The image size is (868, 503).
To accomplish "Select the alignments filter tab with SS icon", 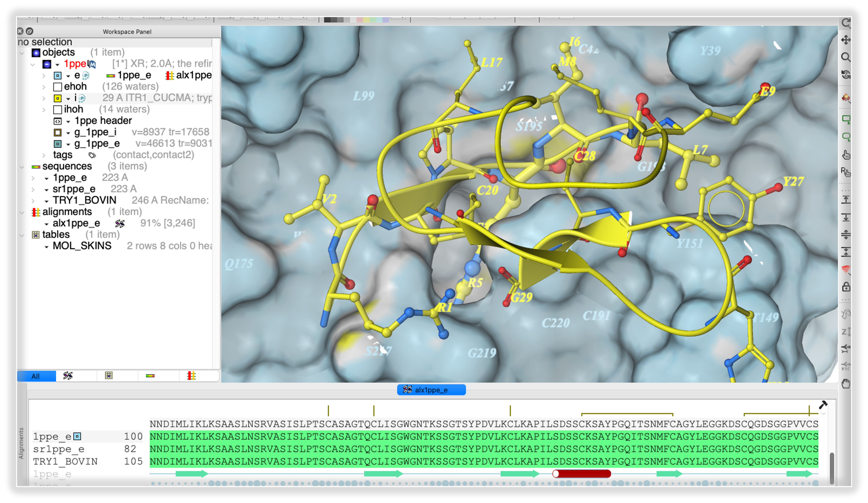I will [68, 376].
